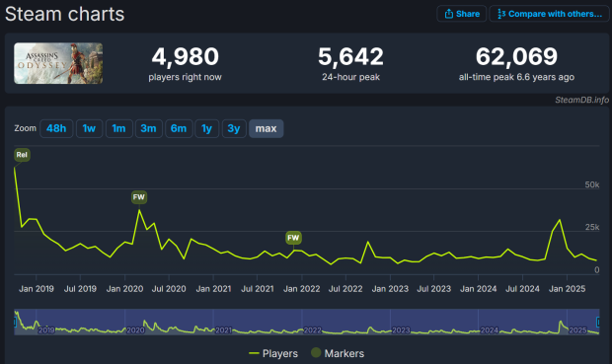This screenshot has height=364, width=612.
Task: Click the Jan 2023 axis label
Action: 390,289
